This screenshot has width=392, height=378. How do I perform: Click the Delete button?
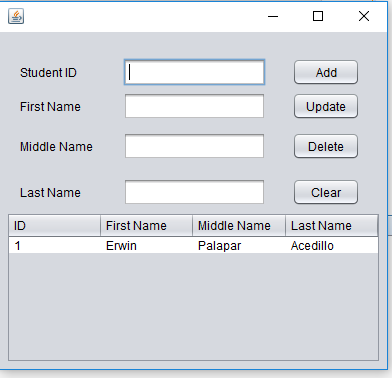[326, 146]
